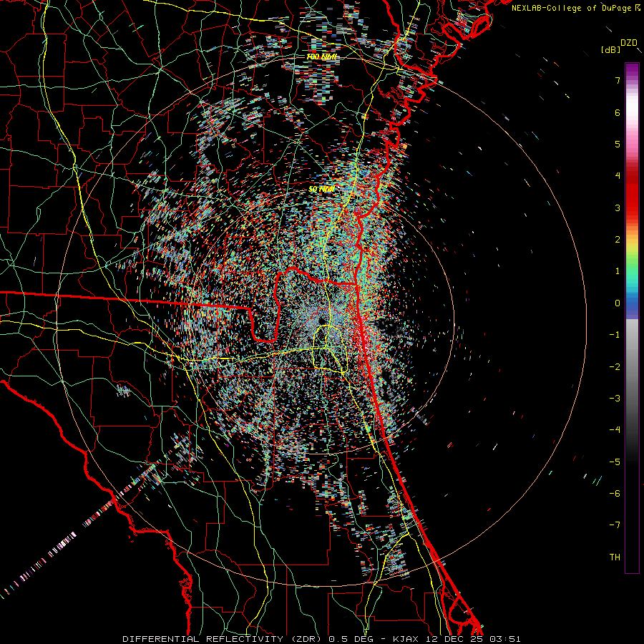Click the 100 NMI range ring label
644x644 pixels.
pos(322,57)
